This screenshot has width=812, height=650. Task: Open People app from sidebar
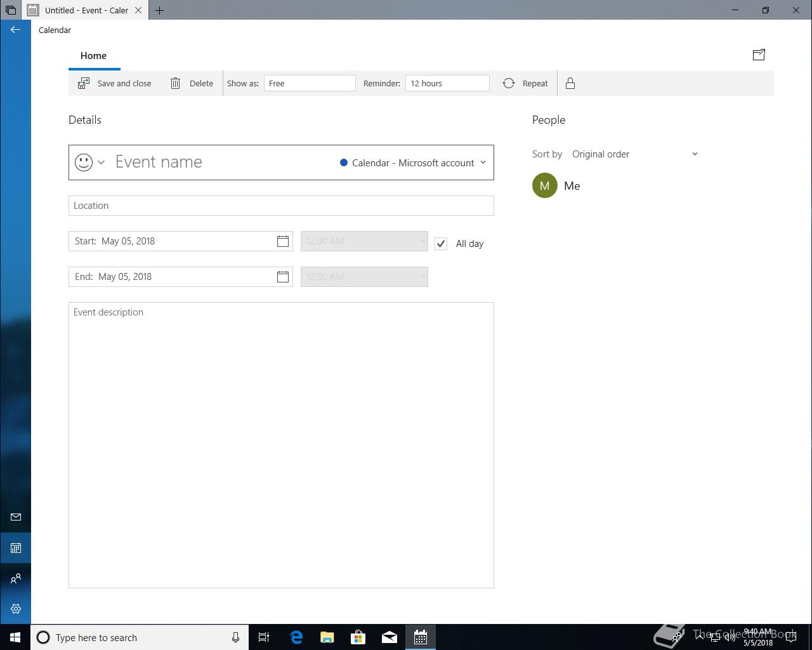click(16, 578)
